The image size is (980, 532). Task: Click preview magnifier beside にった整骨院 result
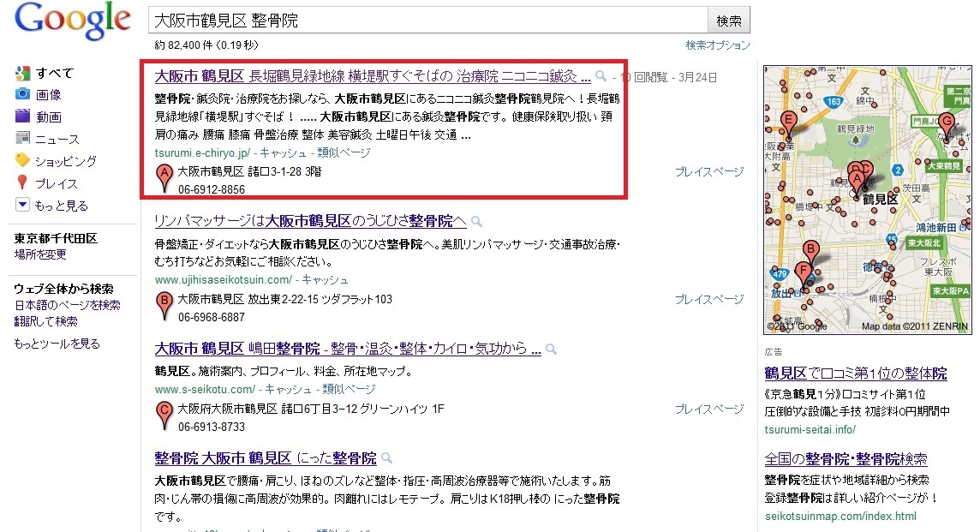(x=387, y=458)
